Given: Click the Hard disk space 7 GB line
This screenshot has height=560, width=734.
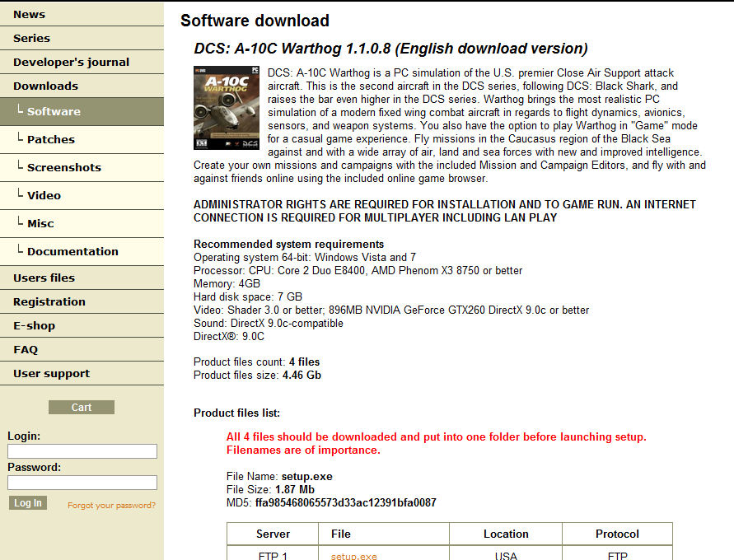Looking at the screenshot, I should click(248, 297).
